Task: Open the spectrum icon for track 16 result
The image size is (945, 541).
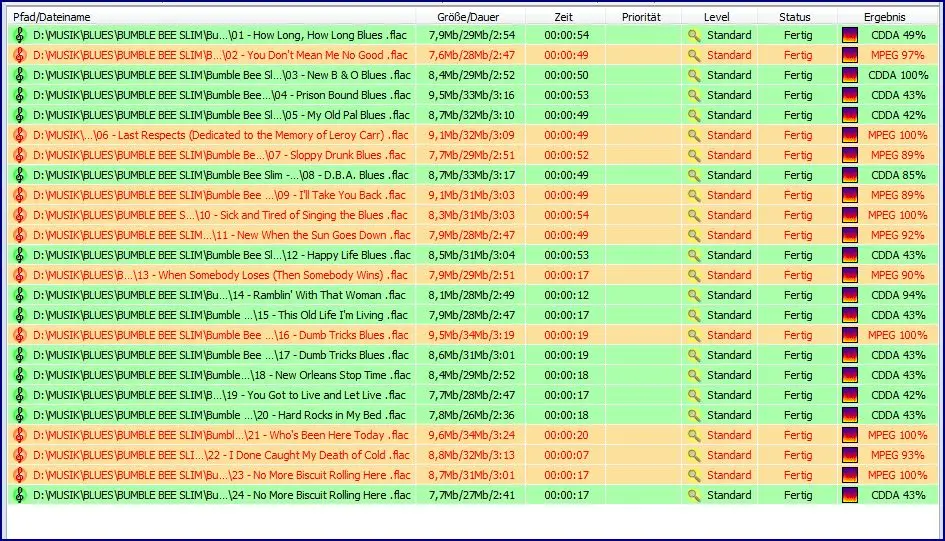Action: pos(850,335)
